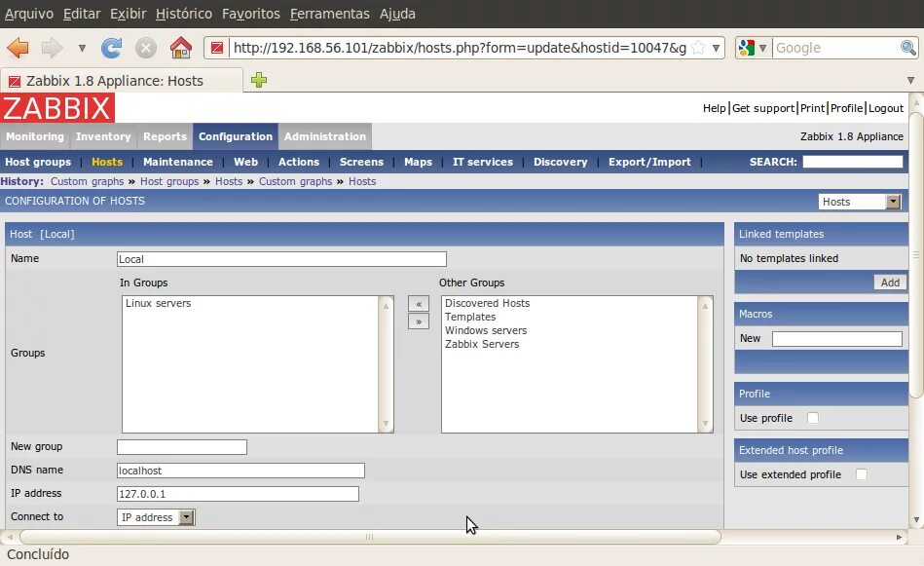924x566 pixels.
Task: Click the Logout link
Action: [886, 108]
